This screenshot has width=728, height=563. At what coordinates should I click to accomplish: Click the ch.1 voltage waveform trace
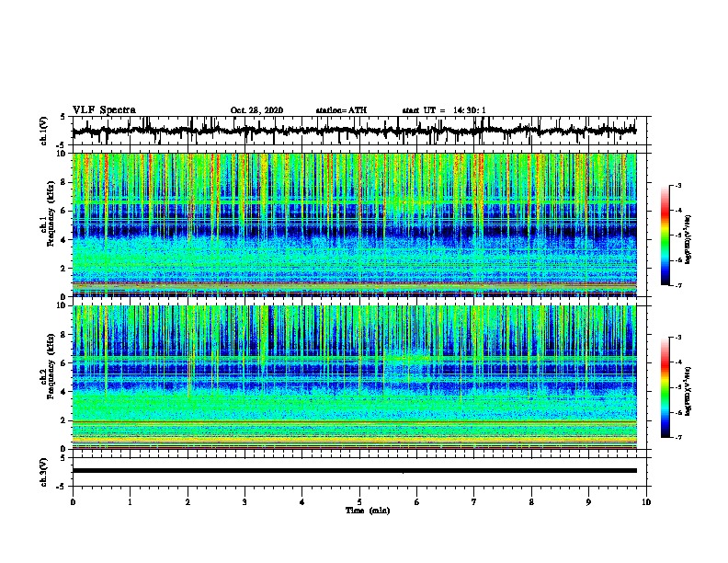pos(354,131)
